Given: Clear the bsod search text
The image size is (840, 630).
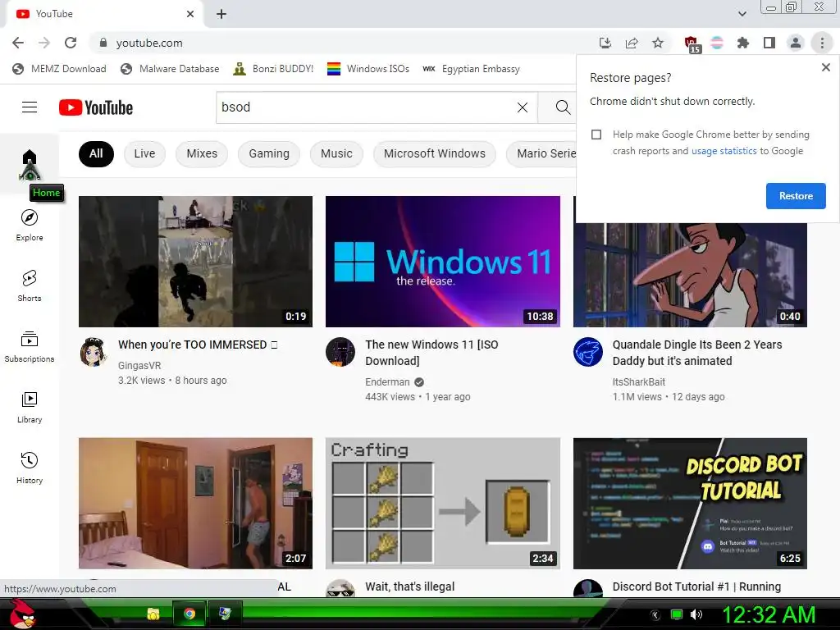Looking at the screenshot, I should pyautogui.click(x=523, y=107).
